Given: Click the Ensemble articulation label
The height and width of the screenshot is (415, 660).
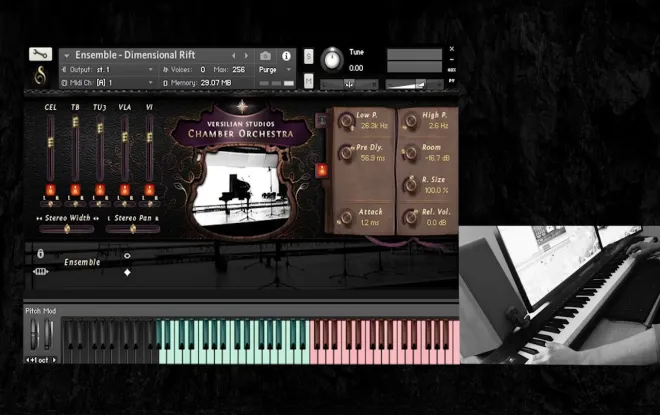Looking at the screenshot, I should point(82,262).
